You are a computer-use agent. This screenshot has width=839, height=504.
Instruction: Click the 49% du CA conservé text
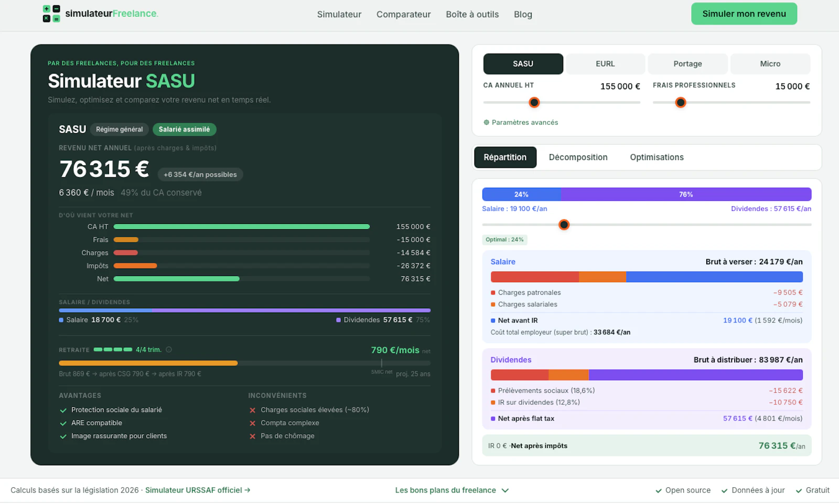pyautogui.click(x=161, y=192)
